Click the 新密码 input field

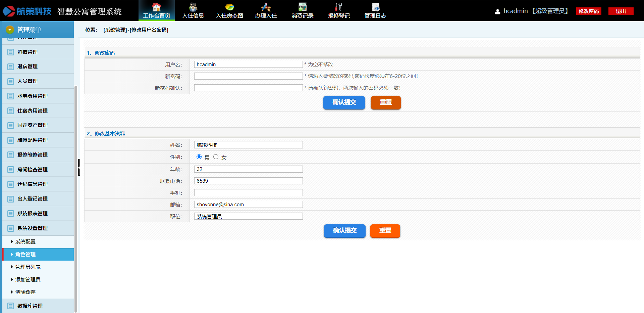pyautogui.click(x=248, y=76)
